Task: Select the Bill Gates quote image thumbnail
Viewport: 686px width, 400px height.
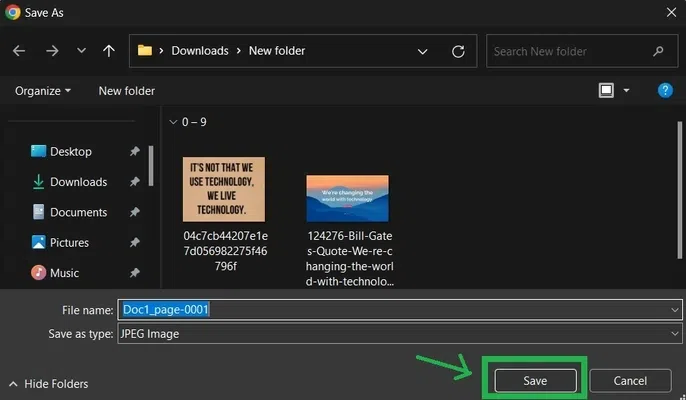Action: [x=347, y=198]
